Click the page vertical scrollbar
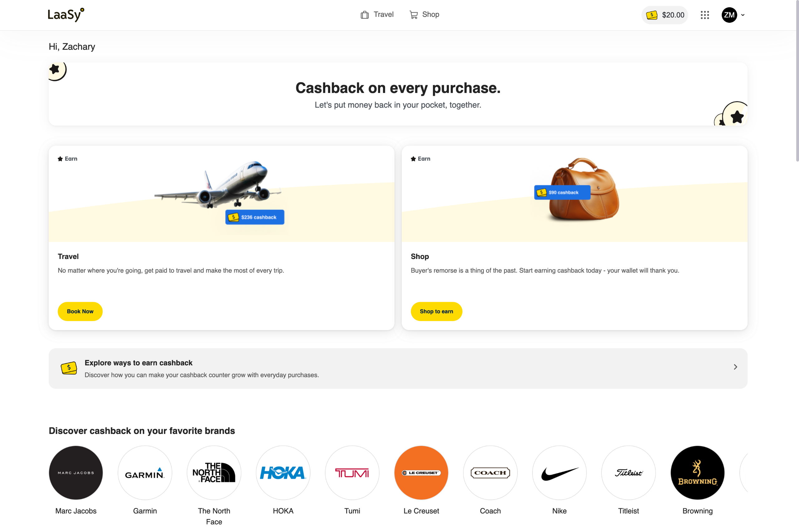 pyautogui.click(x=797, y=81)
